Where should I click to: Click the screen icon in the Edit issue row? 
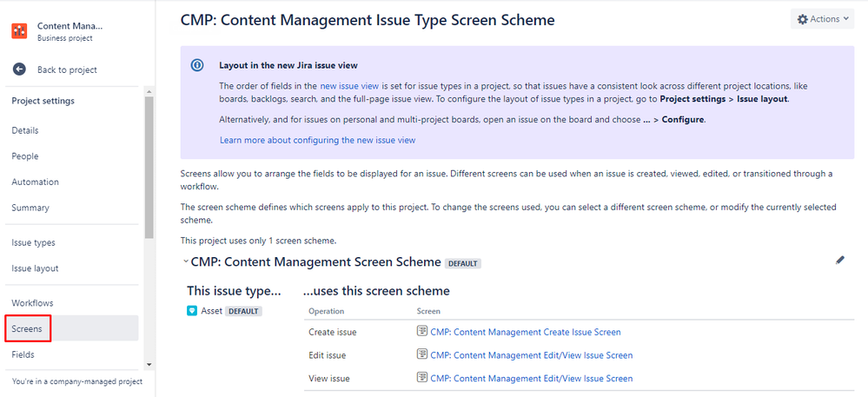(421, 355)
